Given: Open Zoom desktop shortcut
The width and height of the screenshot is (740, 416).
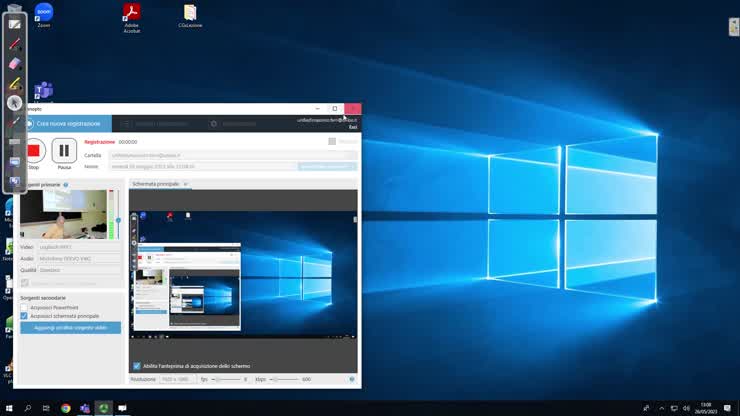Looking at the screenshot, I should pos(43,13).
